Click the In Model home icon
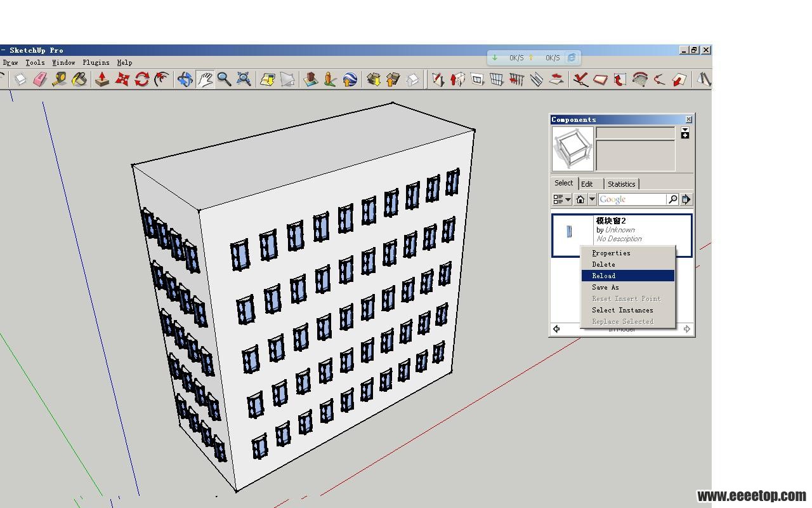Viewport: 812px width, 508px height. 580,199
